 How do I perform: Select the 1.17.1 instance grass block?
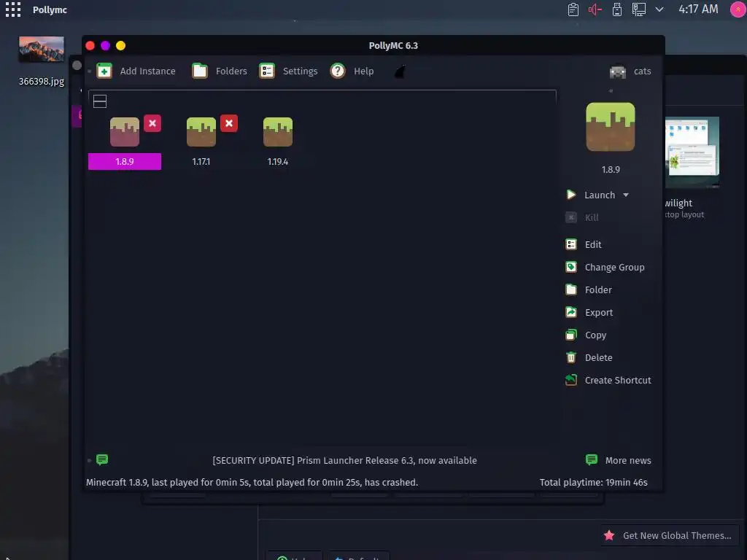pyautogui.click(x=201, y=132)
